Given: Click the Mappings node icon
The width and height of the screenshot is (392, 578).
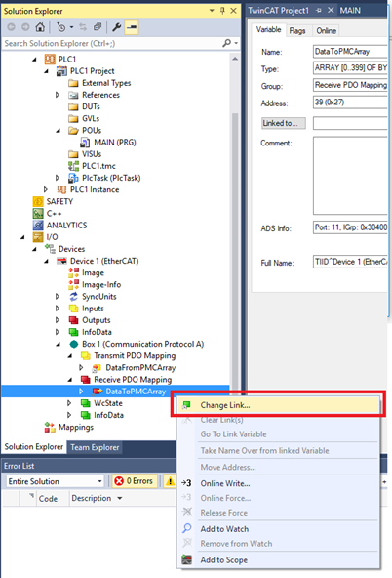Looking at the screenshot, I should coord(50,428).
